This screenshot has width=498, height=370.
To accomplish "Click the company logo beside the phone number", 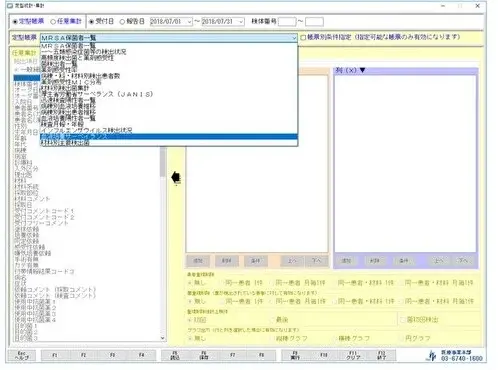I will coord(432,355).
